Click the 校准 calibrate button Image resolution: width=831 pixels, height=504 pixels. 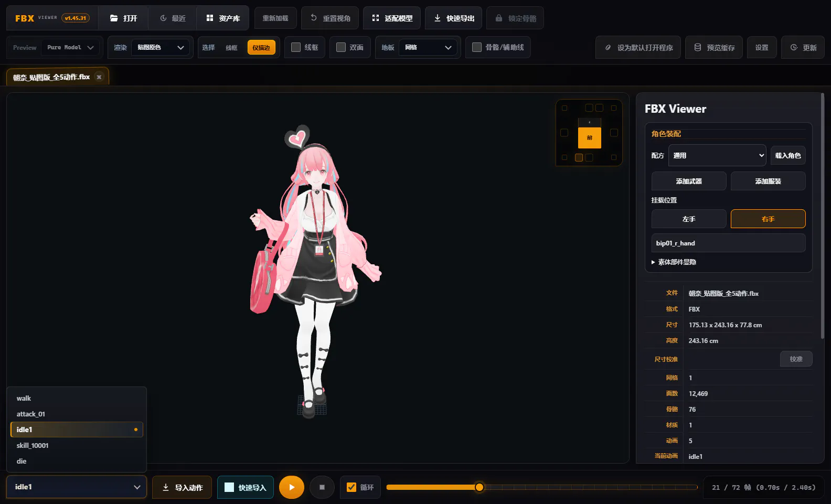[x=796, y=359]
